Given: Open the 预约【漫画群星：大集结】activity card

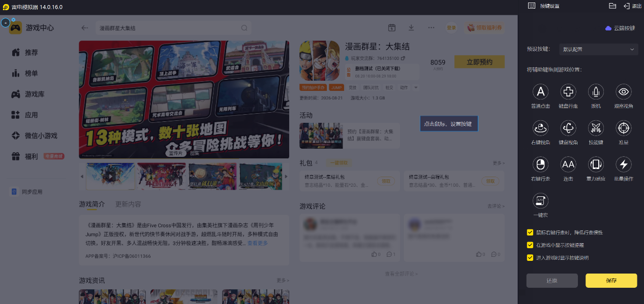Looking at the screenshot, I should pos(350,135).
